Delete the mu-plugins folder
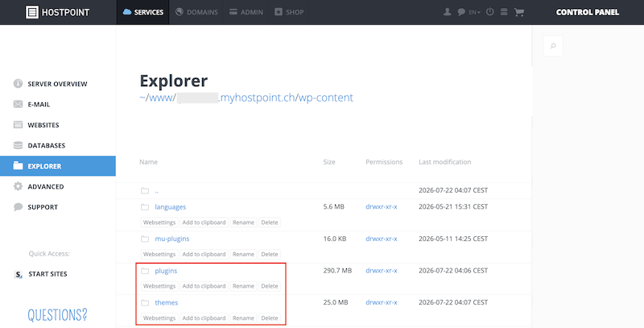The height and width of the screenshot is (328, 644). coord(270,255)
